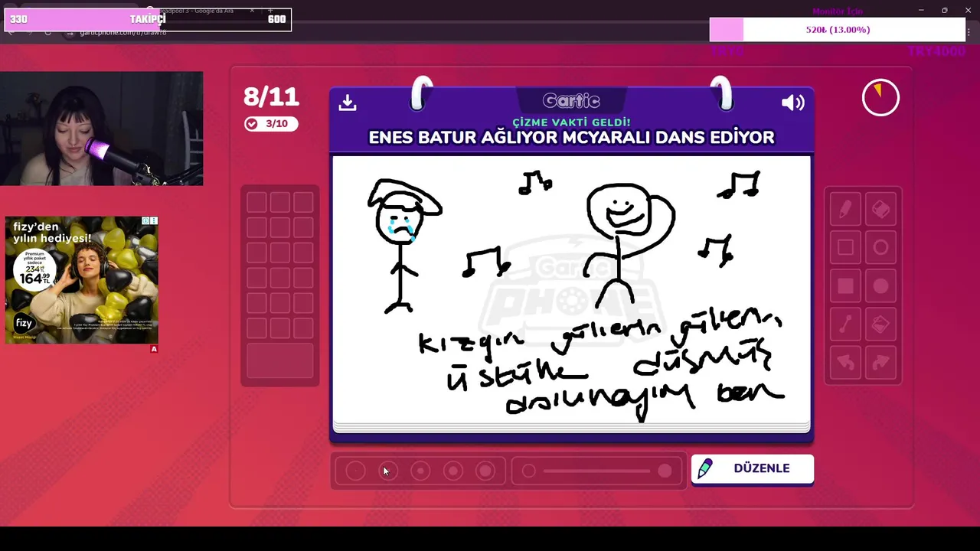
Task: Click the red A badge below the ad
Action: tap(154, 349)
